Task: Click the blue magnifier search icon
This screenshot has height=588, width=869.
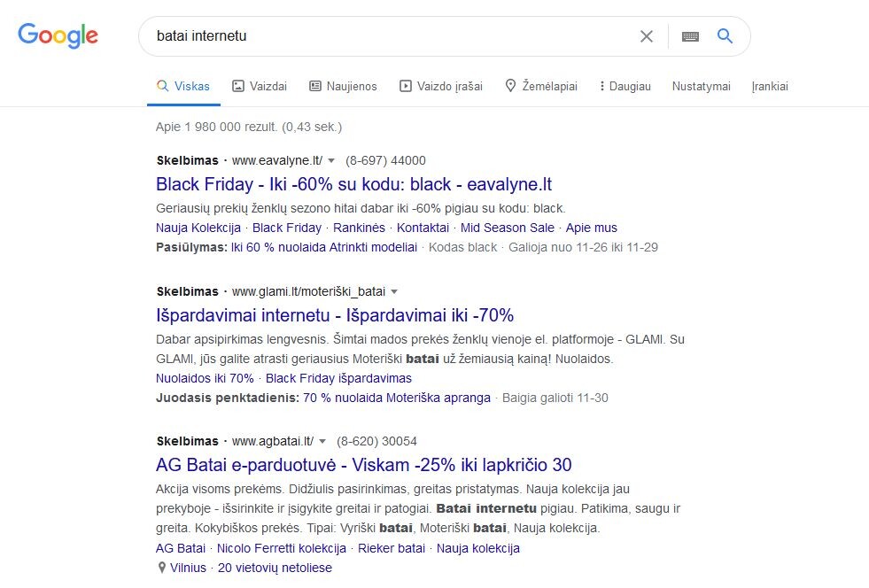Action: (725, 36)
